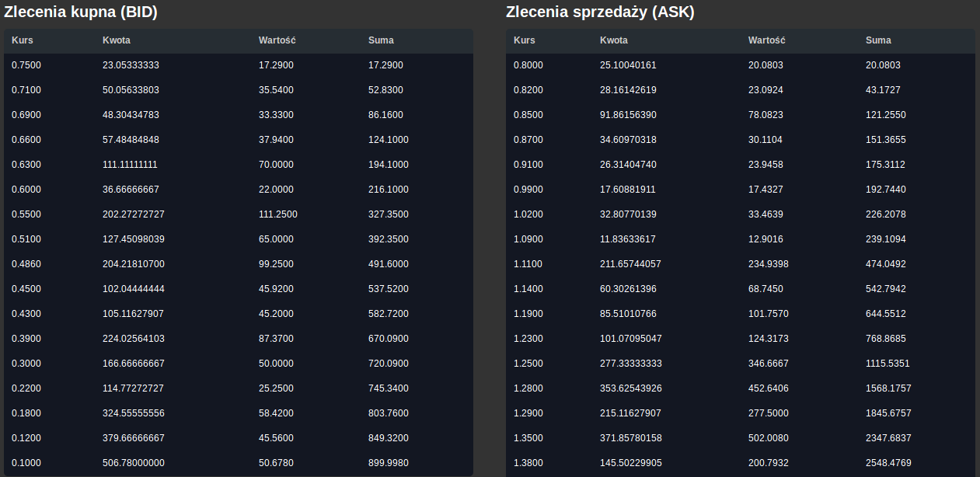Select bid rate 0.6600
The height and width of the screenshot is (477, 980).
click(26, 140)
